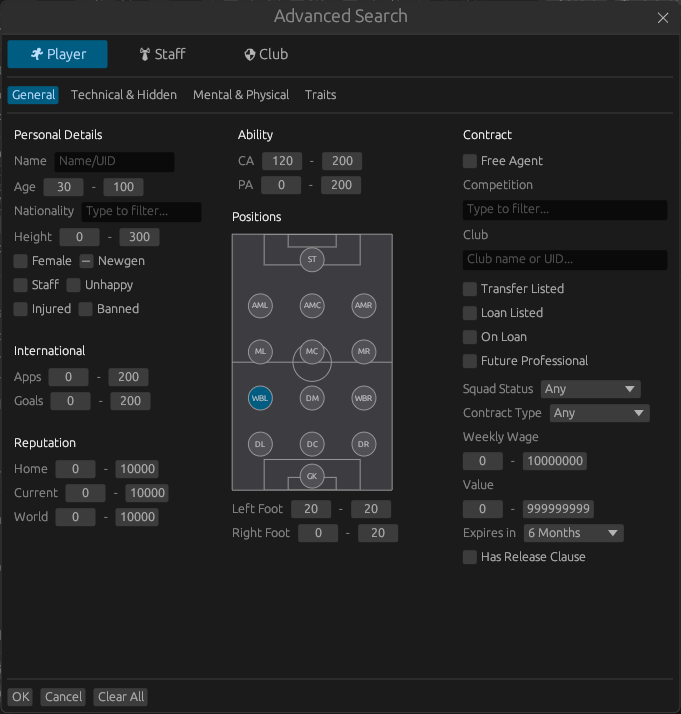Click the CA minimum field showing 120

[x=282, y=161]
